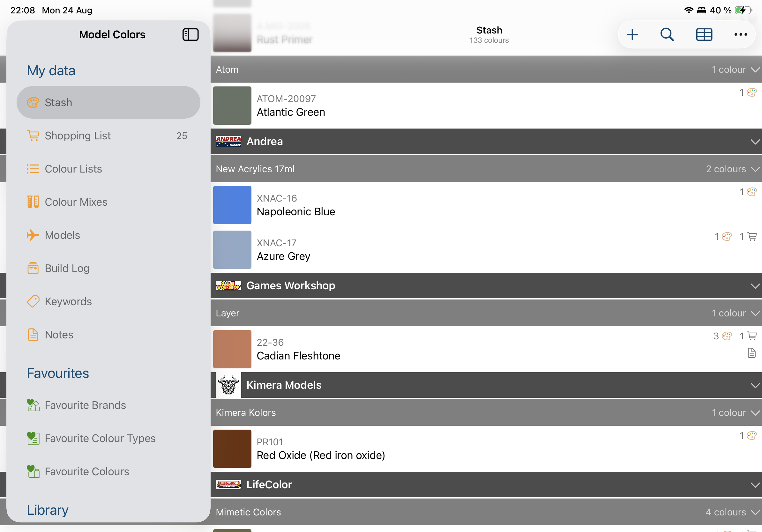Tap the palette icon on Napoleonic Blue row
The image size is (762, 532).
click(752, 192)
